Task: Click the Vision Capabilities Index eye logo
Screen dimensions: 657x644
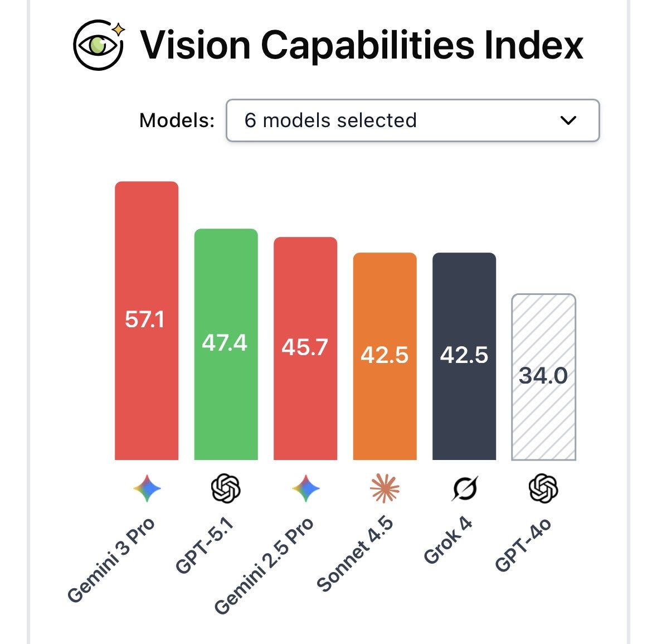Action: 99,45
